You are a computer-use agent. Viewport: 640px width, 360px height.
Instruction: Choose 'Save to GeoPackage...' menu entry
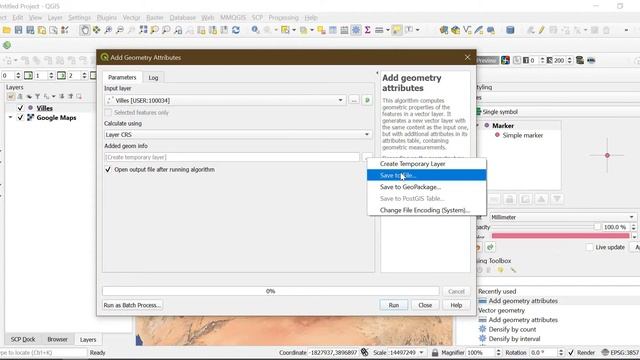click(x=427, y=187)
